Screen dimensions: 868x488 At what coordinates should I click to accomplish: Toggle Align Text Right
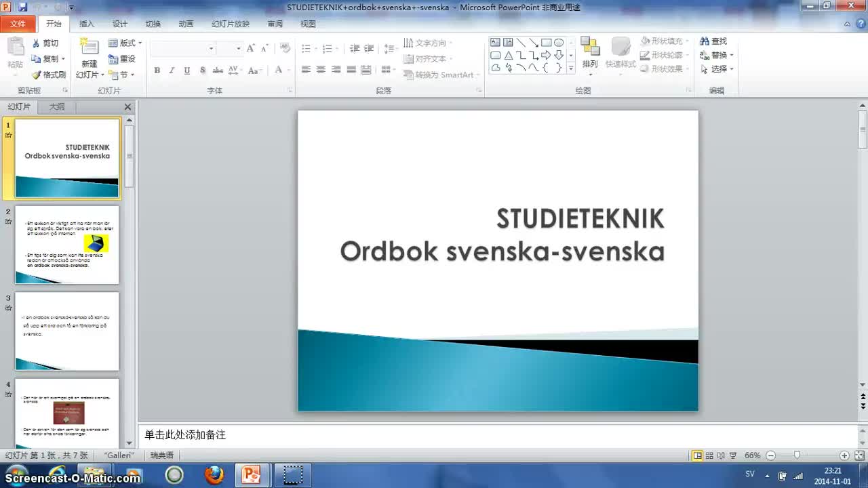click(336, 70)
